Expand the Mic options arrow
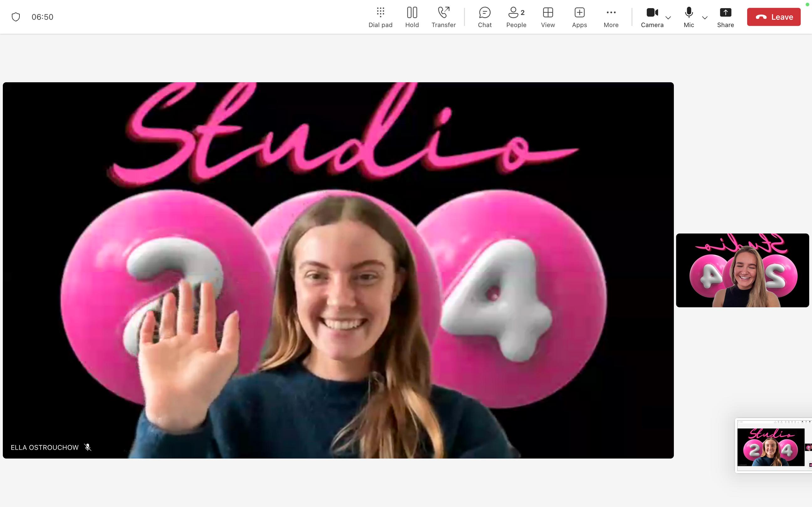The image size is (812, 507). (x=705, y=18)
